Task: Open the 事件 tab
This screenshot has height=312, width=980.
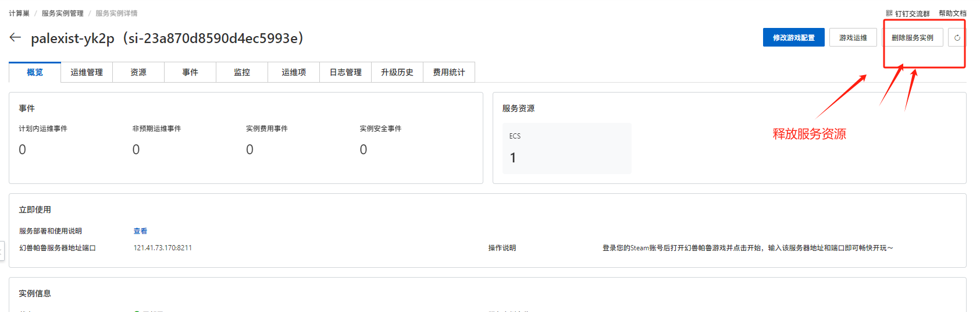Action: (x=190, y=72)
